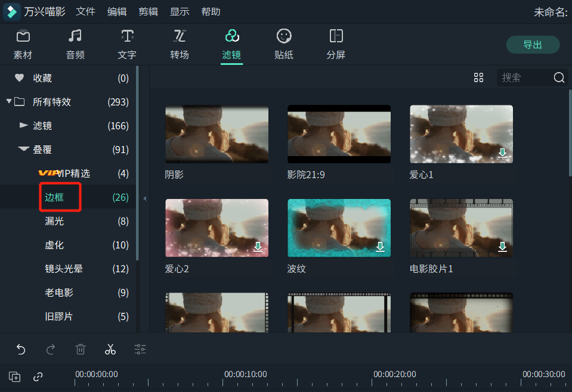Redo the last undone action

pos(51,350)
